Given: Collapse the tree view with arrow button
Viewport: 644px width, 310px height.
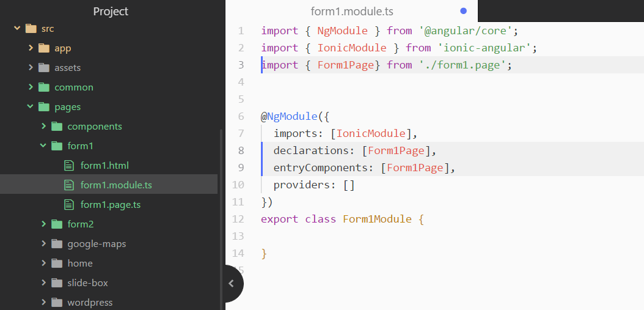Looking at the screenshot, I should coord(232,283).
